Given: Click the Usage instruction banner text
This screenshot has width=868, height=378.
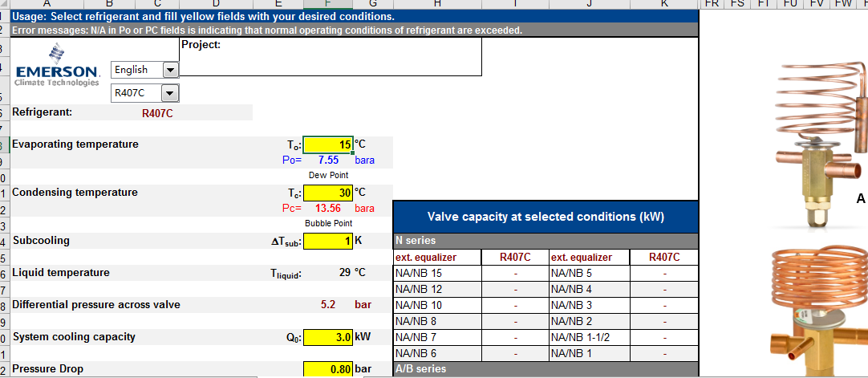Looking at the screenshot, I should click(x=203, y=17).
